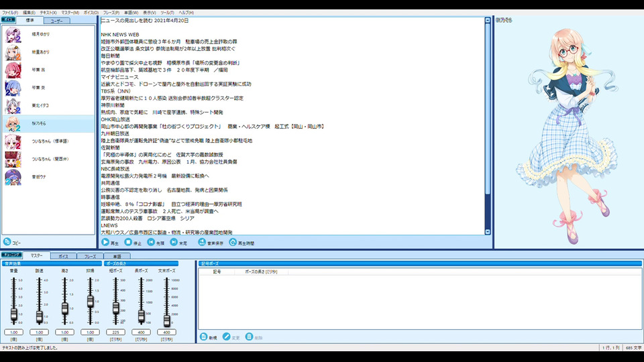Switch to ボイス tuning tab
Image resolution: width=644 pixels, height=362 pixels.
click(63, 256)
